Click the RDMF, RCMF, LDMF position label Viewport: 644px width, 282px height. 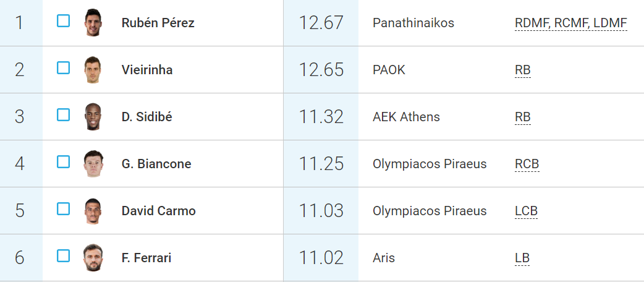[570, 23]
